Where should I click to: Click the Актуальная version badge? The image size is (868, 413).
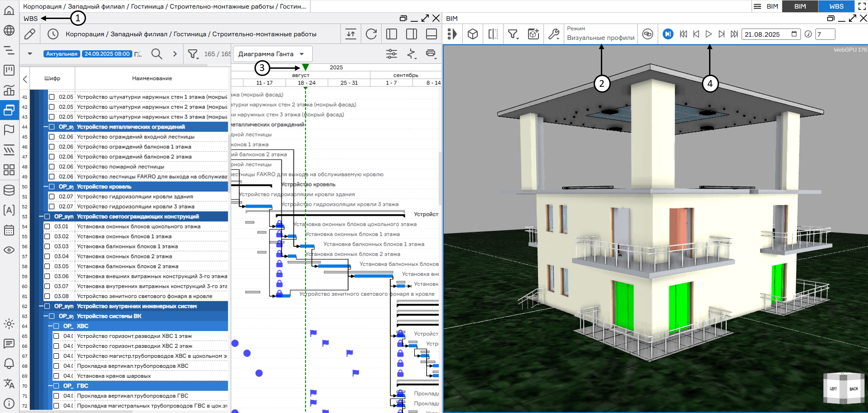click(x=62, y=54)
